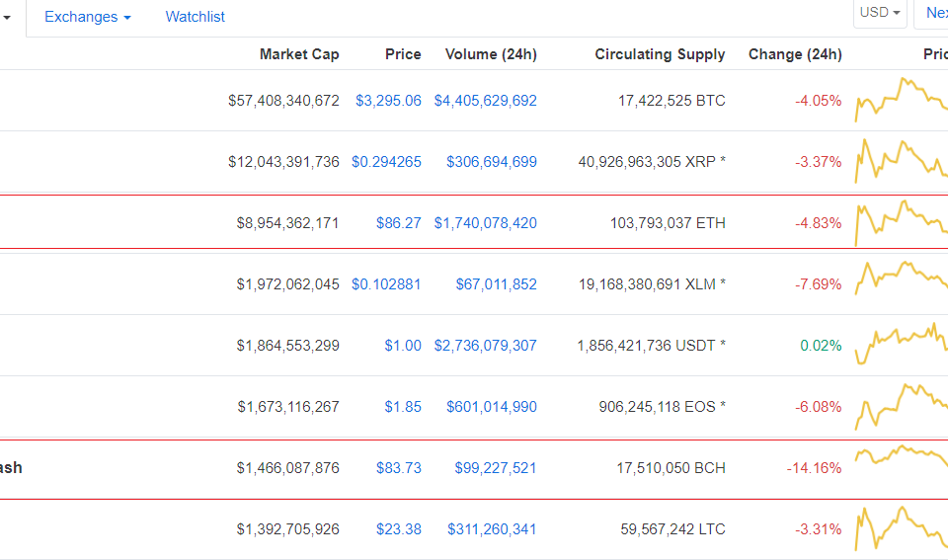Sort by Market Cap column header
This screenshot has height=560, width=948.
point(299,54)
